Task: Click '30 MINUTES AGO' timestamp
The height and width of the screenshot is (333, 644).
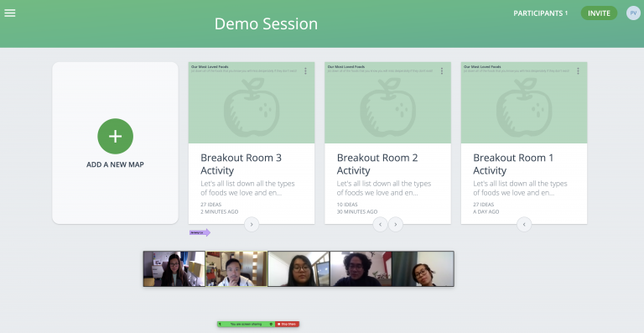Action: 357,212
